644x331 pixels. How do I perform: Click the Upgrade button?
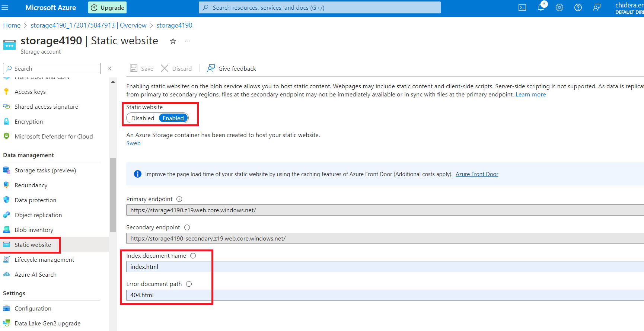(x=107, y=7)
